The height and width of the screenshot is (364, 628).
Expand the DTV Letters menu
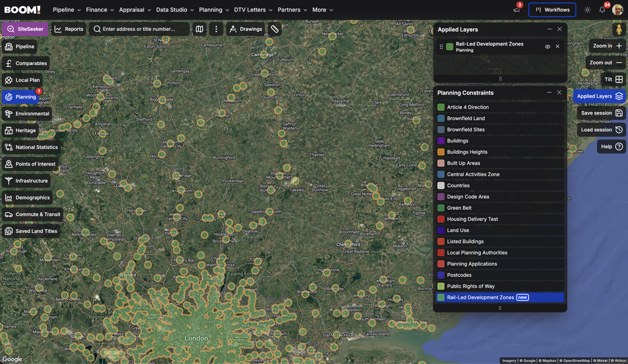pyautogui.click(x=253, y=10)
